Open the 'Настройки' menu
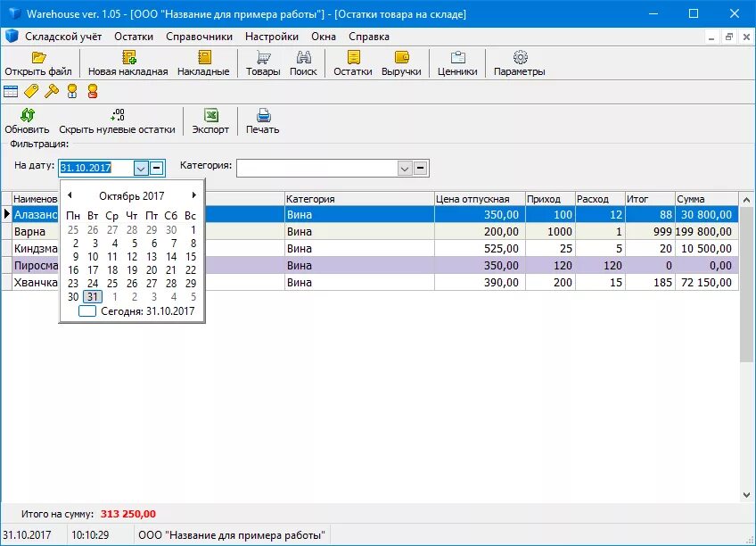This screenshot has width=756, height=546. click(x=271, y=37)
